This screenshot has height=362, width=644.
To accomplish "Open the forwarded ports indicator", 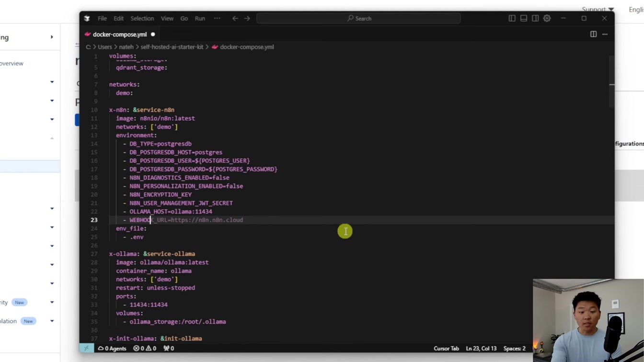I will click(x=169, y=348).
